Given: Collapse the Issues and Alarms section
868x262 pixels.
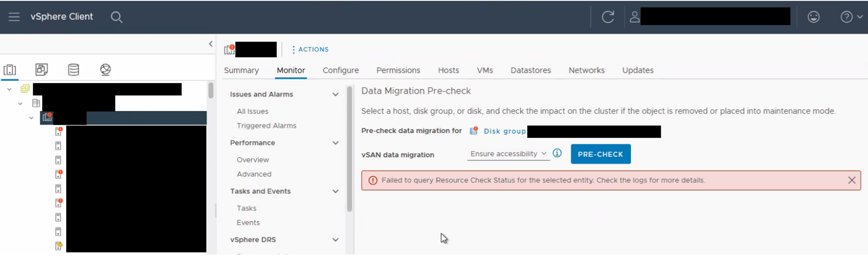Looking at the screenshot, I should pyautogui.click(x=335, y=94).
